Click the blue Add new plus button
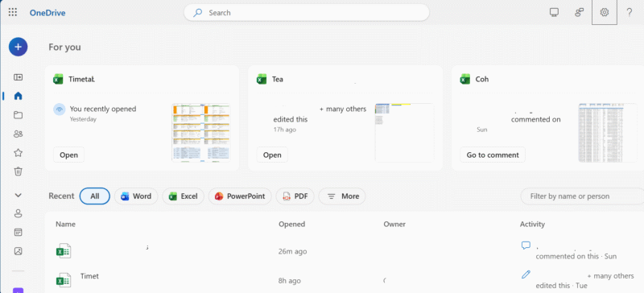644x293 pixels. click(x=18, y=47)
